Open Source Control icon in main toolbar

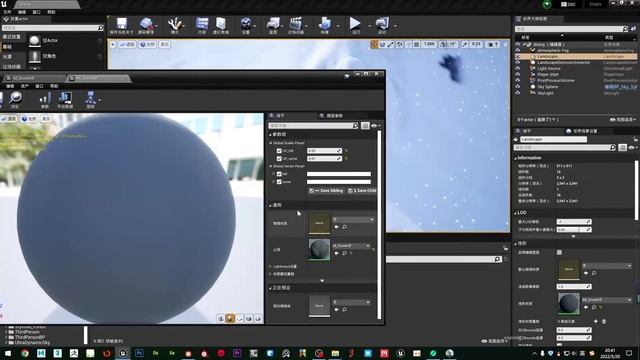pyautogui.click(x=146, y=24)
